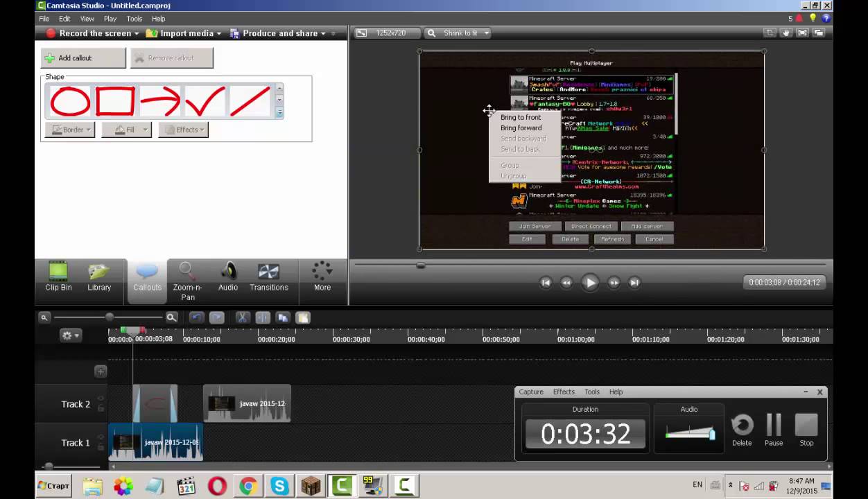This screenshot has width=868, height=499.
Task: Open the recorder Capture menu
Action: [x=531, y=392]
